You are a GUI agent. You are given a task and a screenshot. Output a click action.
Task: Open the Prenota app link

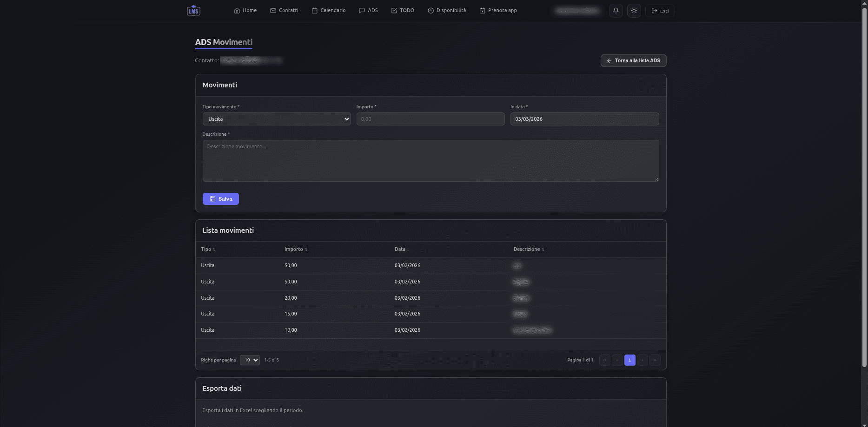tap(498, 11)
